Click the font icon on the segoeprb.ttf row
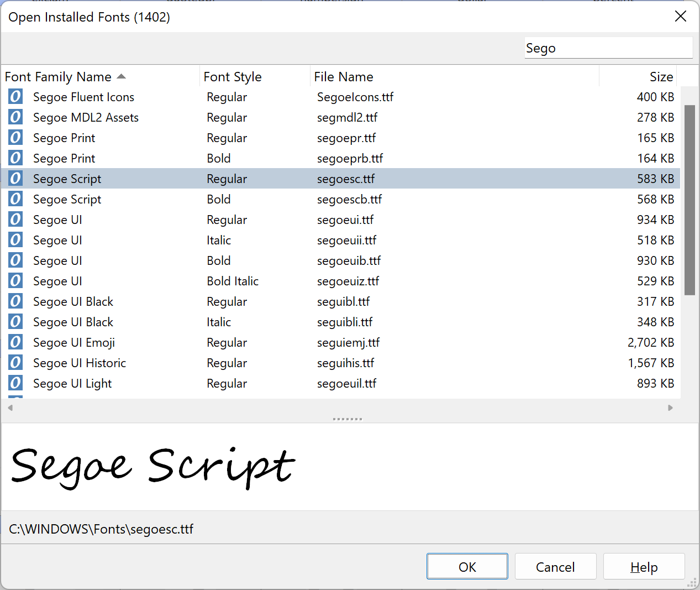 (x=15, y=158)
